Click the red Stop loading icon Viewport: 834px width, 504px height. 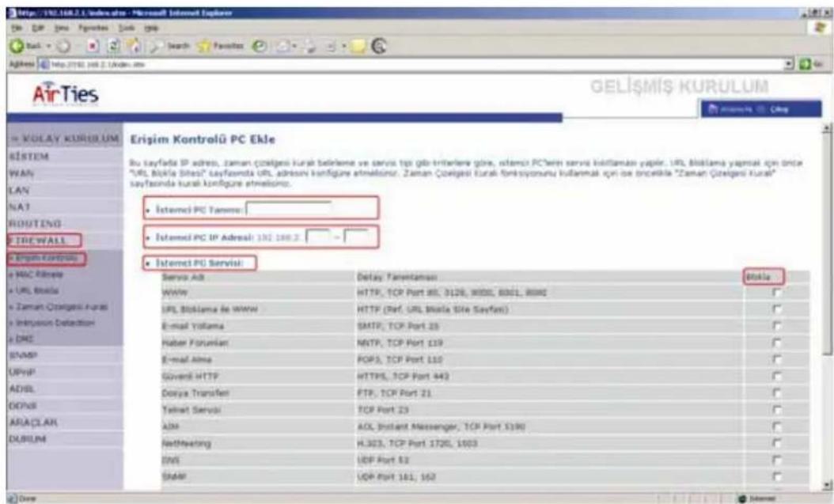tap(93, 46)
